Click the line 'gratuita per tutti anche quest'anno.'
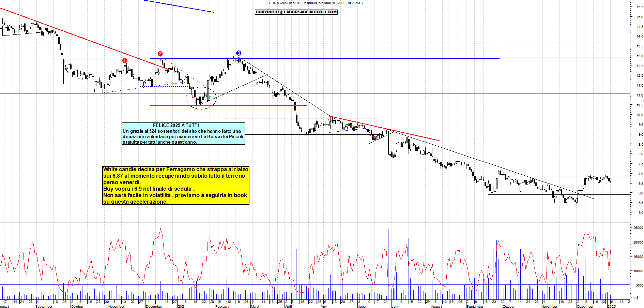This screenshot has width=644, height=308. point(160,142)
